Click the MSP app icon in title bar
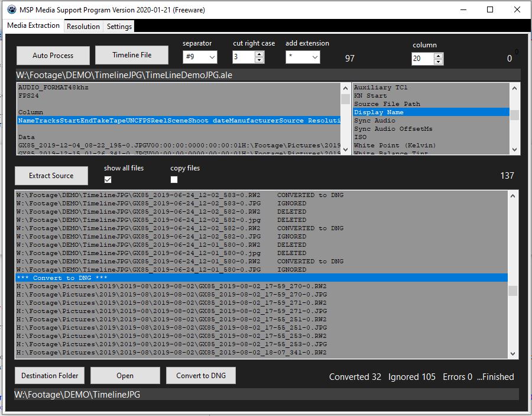Image resolution: width=532 pixels, height=416 pixels. point(11,10)
